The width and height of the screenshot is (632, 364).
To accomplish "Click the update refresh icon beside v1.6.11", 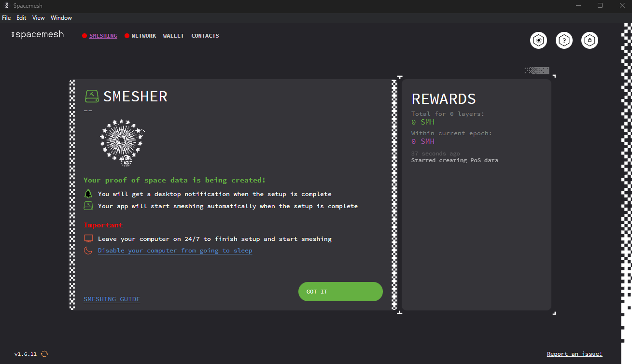I will click(x=44, y=354).
